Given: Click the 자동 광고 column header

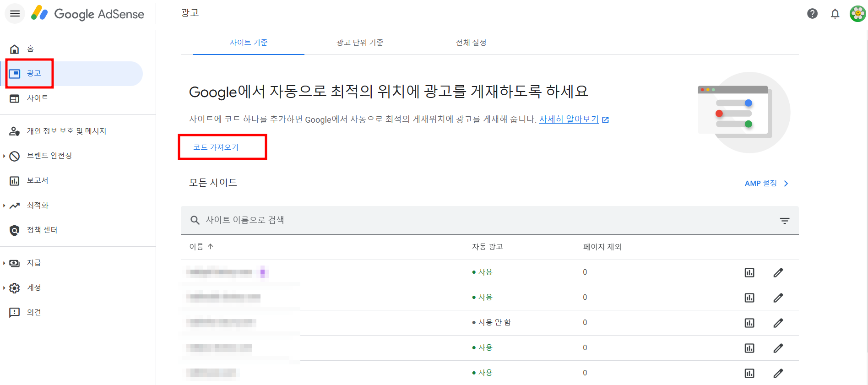Looking at the screenshot, I should pyautogui.click(x=488, y=247).
